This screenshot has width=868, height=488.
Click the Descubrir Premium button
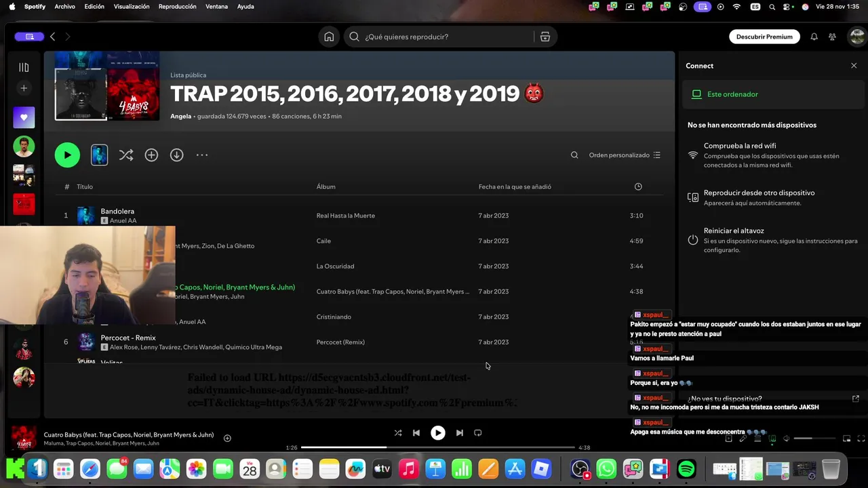click(764, 37)
